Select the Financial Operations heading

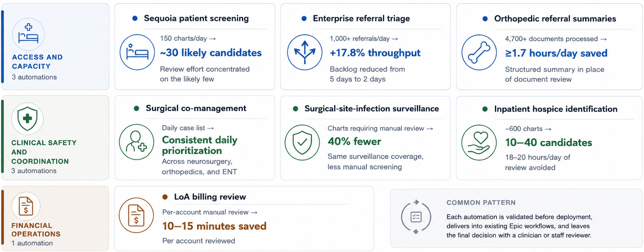36,230
